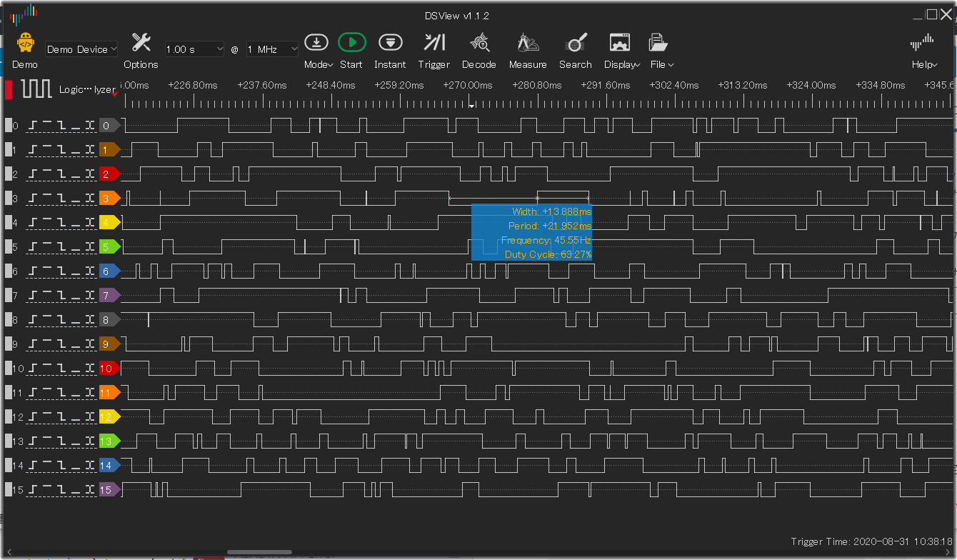The width and height of the screenshot is (957, 560).
Task: Open the Search function
Action: 575,42
